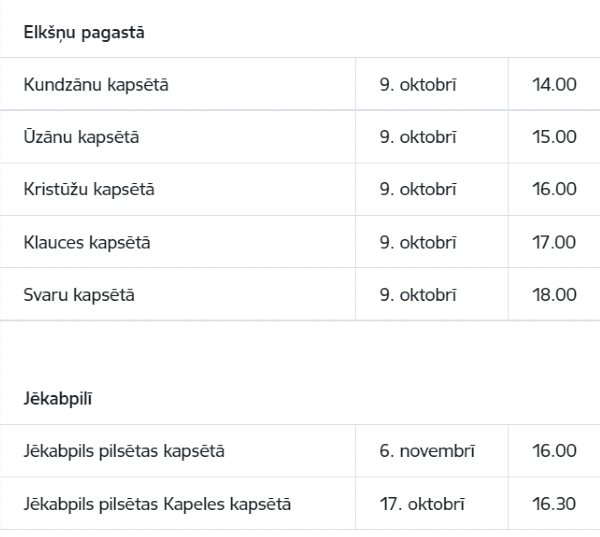Select the Kundzānu kapsētā cell
The image size is (600, 537).
[x=178, y=84]
